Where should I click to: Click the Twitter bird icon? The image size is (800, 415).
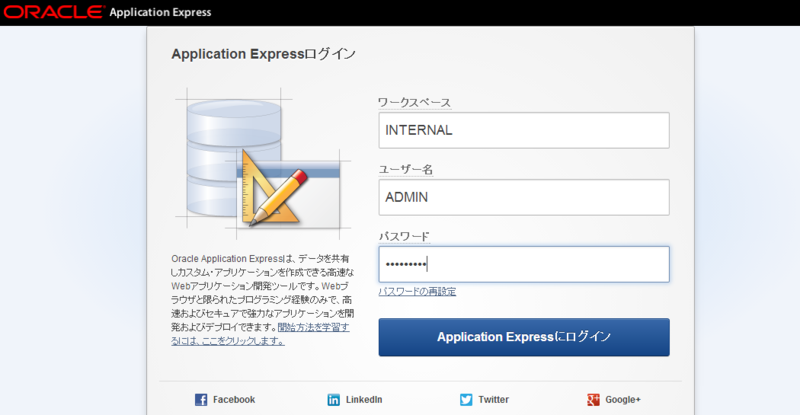coord(466,400)
